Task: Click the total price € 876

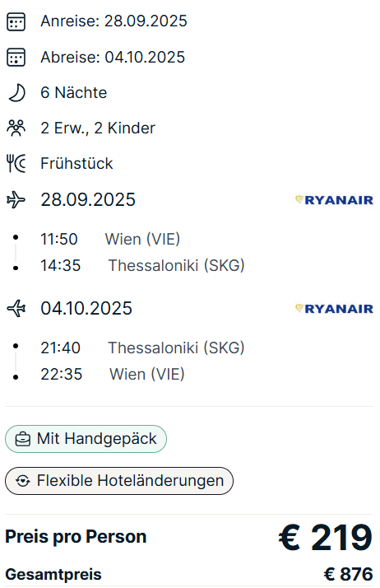Action: coord(348,574)
